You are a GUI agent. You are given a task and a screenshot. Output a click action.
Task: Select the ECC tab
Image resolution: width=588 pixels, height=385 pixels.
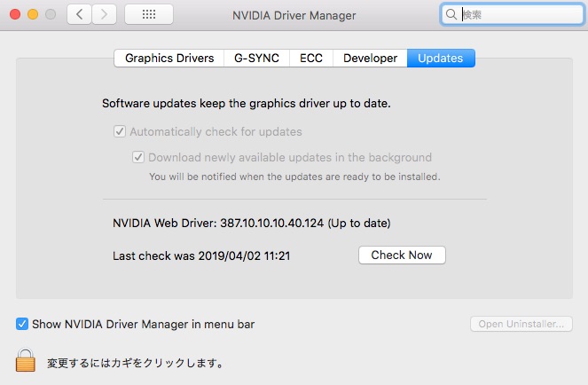tap(311, 59)
